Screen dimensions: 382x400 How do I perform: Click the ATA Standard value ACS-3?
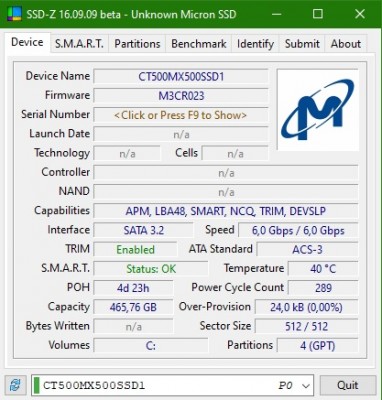(307, 250)
